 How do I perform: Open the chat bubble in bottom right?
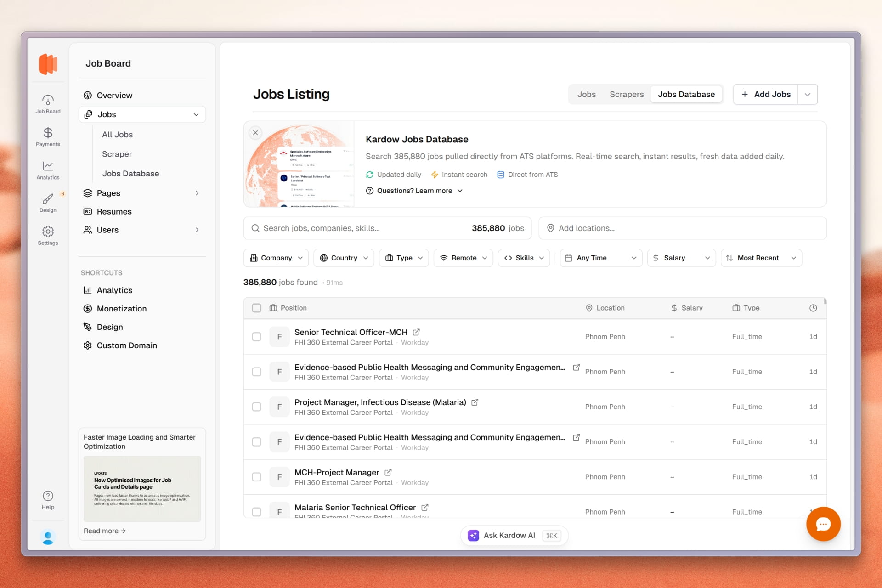[823, 524]
